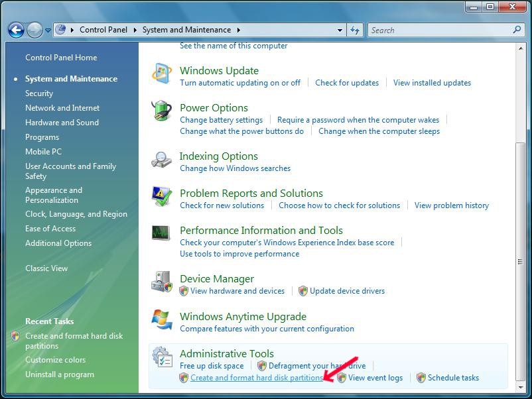Click the scrollbar down arrow
The height and width of the screenshot is (399, 532).
click(520, 387)
